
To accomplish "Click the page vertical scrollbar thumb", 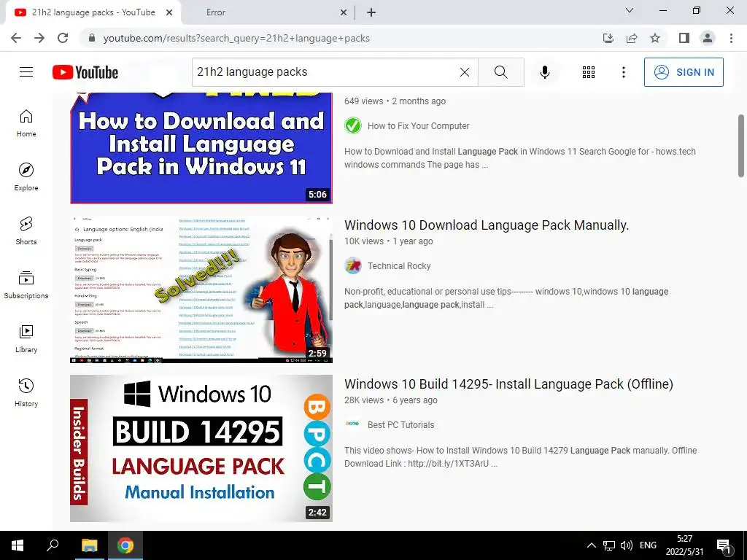I will (741, 146).
